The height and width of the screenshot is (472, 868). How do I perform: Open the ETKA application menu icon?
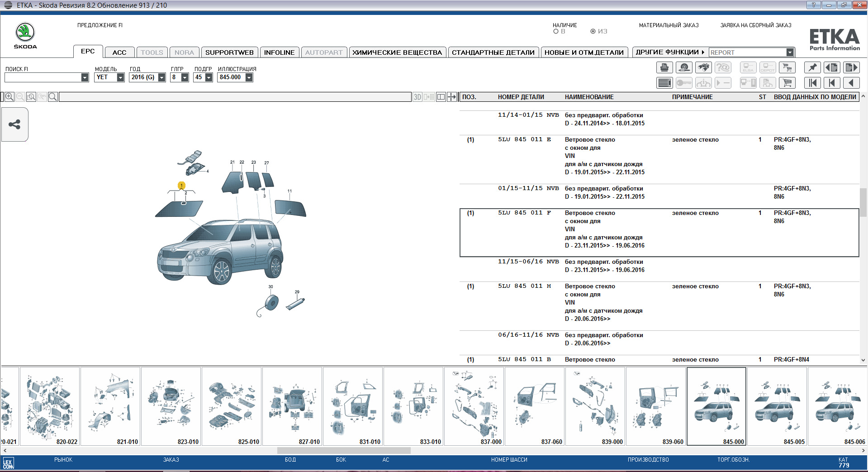coord(8,5)
